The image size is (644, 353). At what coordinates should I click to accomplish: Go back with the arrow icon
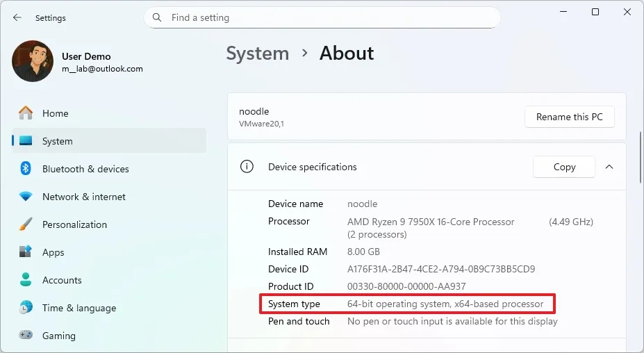point(17,17)
